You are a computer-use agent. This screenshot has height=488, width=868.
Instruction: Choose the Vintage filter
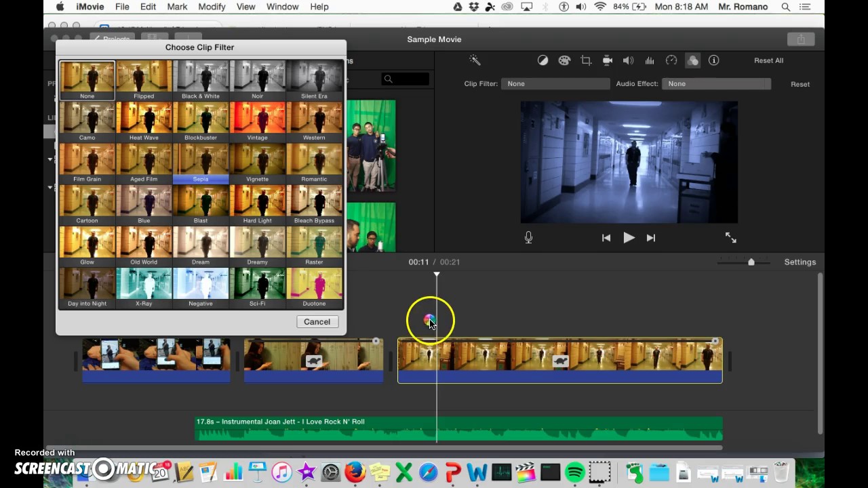tap(257, 122)
